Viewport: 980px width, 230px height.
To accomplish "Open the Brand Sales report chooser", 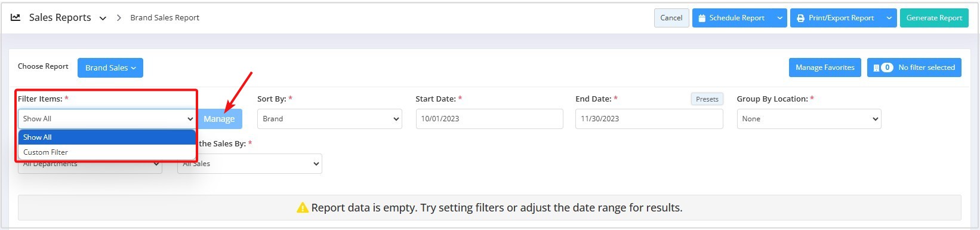I will 110,68.
